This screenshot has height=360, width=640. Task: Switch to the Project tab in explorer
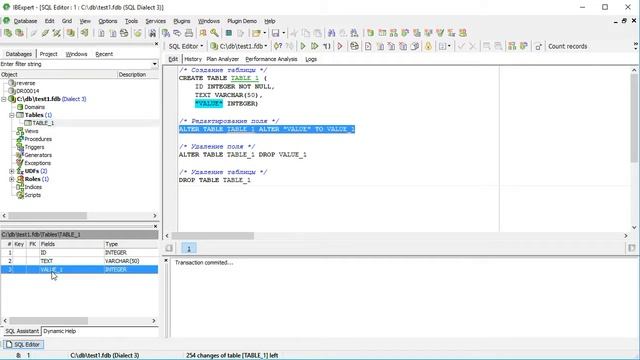click(49, 54)
